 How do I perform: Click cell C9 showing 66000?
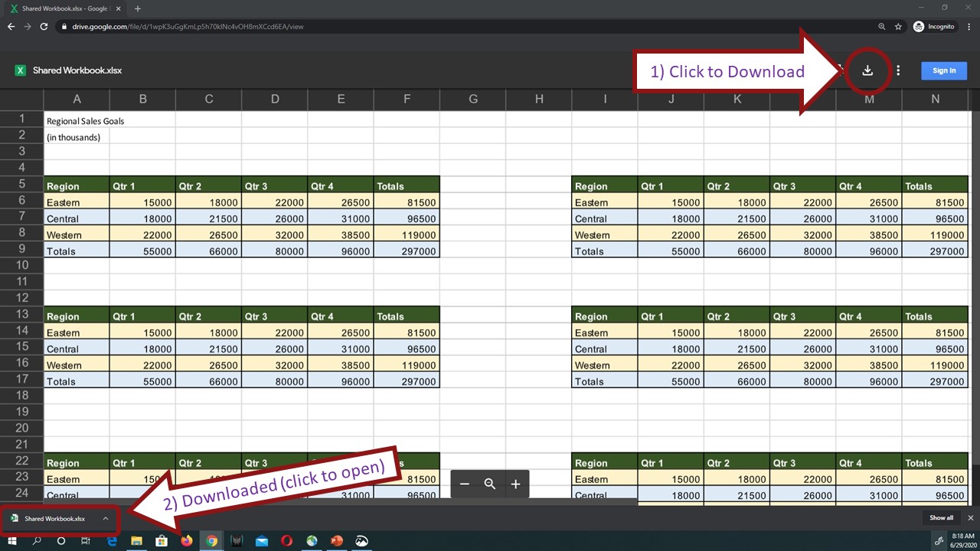click(x=208, y=251)
